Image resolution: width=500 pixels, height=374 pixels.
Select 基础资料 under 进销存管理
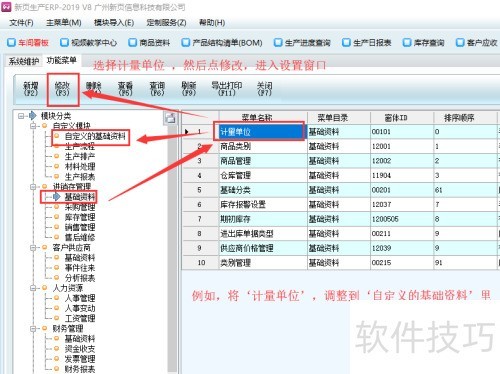click(x=80, y=197)
